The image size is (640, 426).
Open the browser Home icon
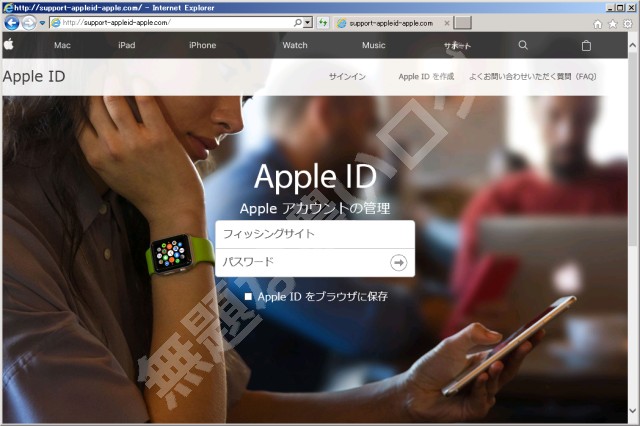tap(598, 24)
